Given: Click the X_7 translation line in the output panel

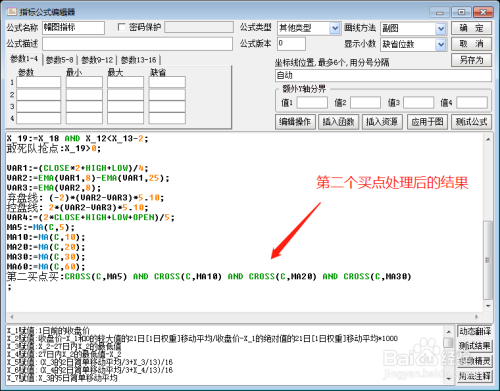Looking at the screenshot, I should point(62,378).
